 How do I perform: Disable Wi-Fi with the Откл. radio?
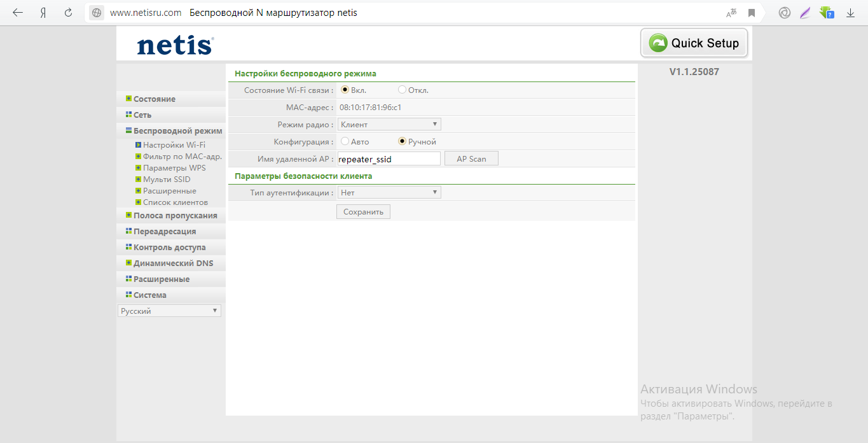point(402,90)
